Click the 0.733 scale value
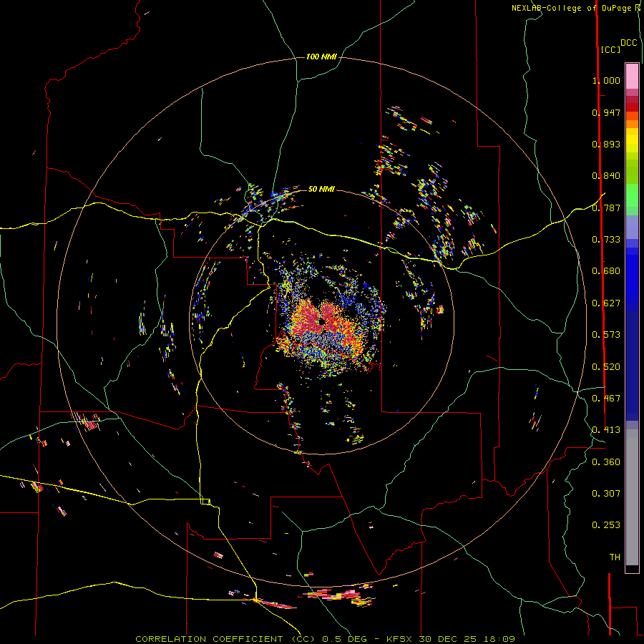The width and height of the screenshot is (644, 644). click(x=606, y=240)
